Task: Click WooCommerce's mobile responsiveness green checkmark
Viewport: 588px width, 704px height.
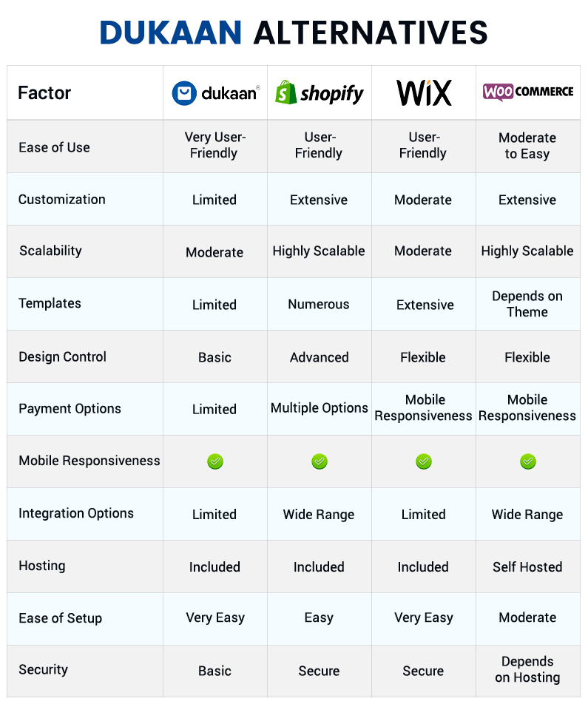Action: [528, 461]
